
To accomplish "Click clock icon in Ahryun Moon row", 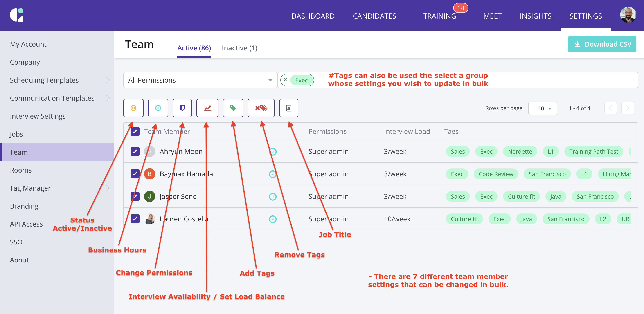I will tap(272, 152).
